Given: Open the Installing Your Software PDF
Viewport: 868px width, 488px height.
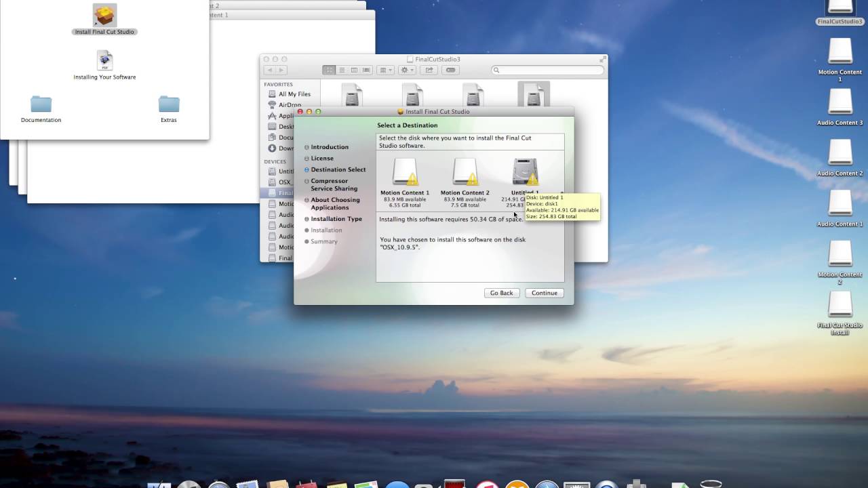Looking at the screenshot, I should [x=104, y=60].
